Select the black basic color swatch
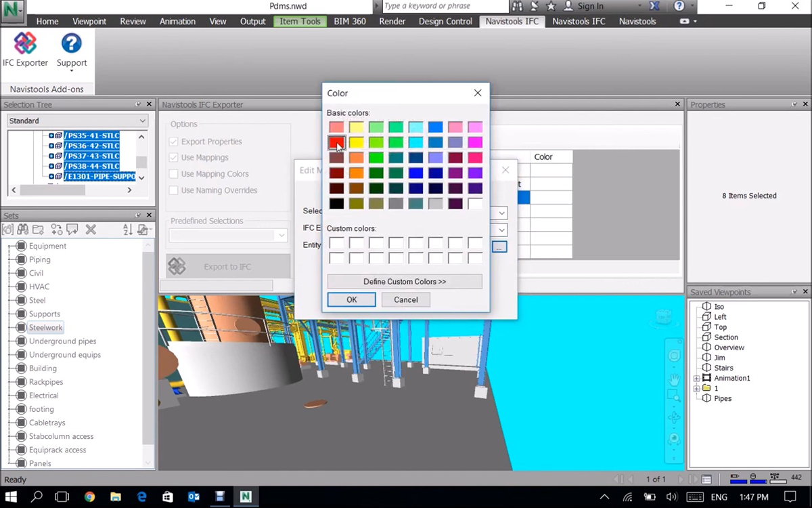This screenshot has width=812, height=508. click(x=336, y=203)
